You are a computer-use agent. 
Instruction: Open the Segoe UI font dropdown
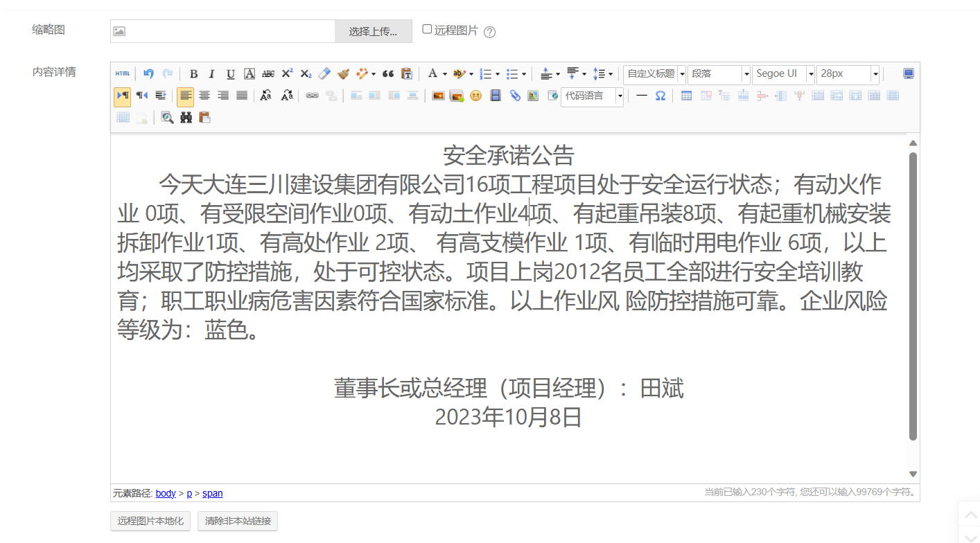tap(784, 74)
